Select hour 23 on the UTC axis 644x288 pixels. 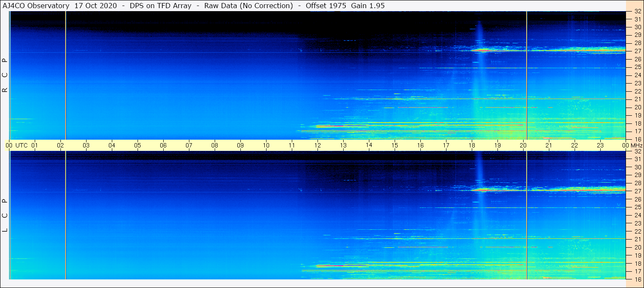(600, 145)
